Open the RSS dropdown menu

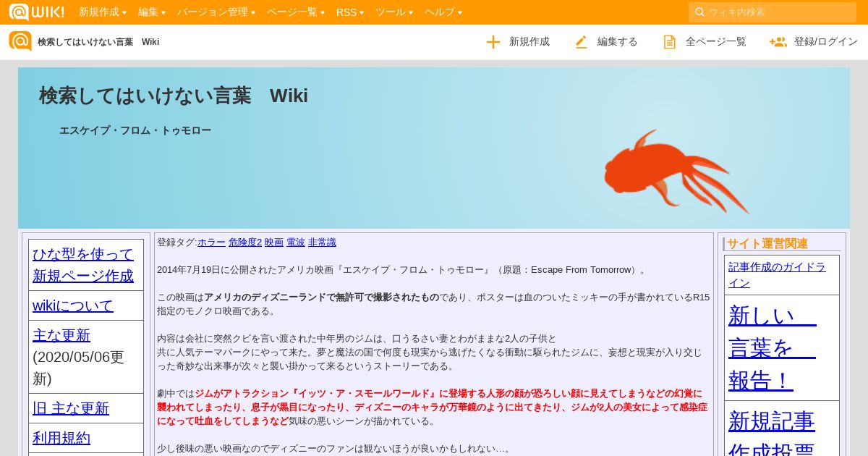(x=350, y=12)
